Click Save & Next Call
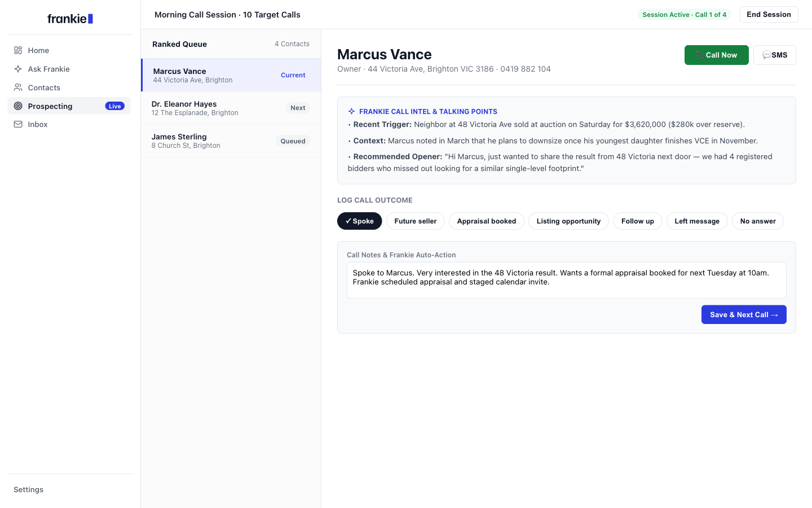Viewport: 812px width, 508px height. point(744,314)
